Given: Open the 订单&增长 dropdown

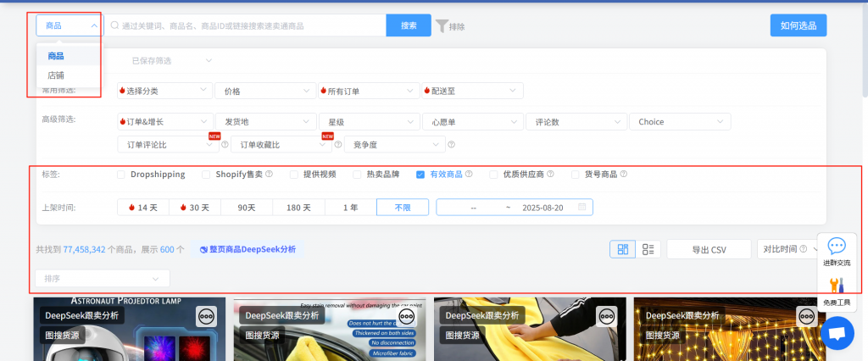Looking at the screenshot, I should 165,122.
